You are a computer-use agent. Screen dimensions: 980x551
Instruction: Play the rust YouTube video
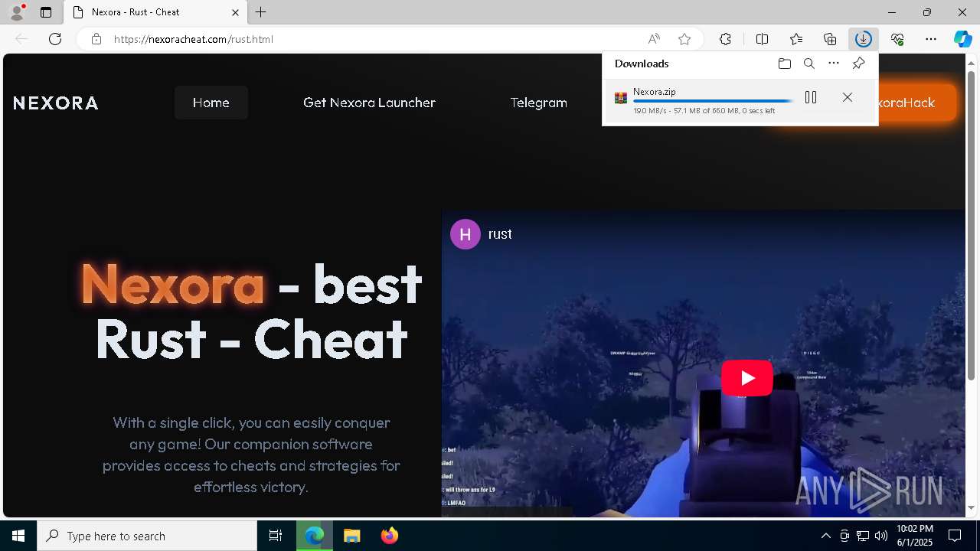(746, 378)
